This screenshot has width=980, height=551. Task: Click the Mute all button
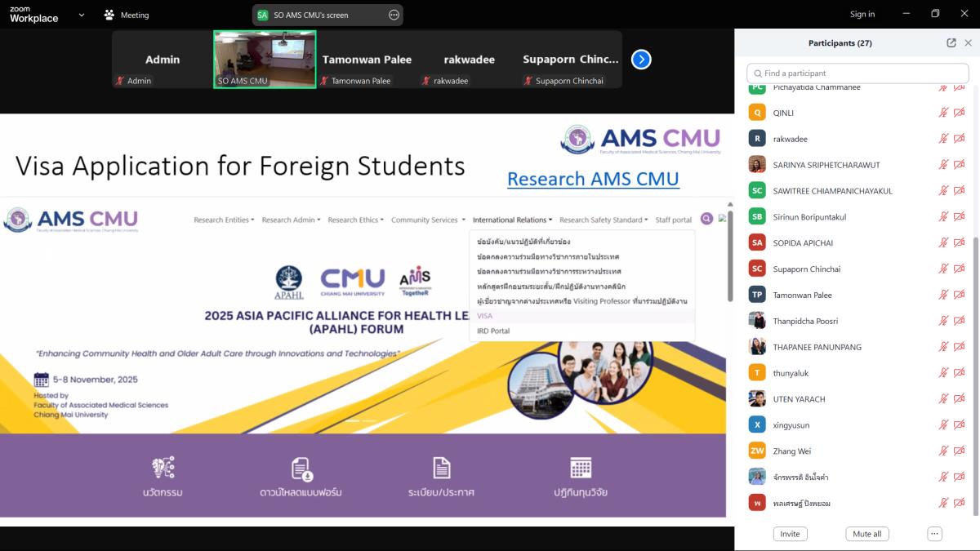click(x=866, y=534)
